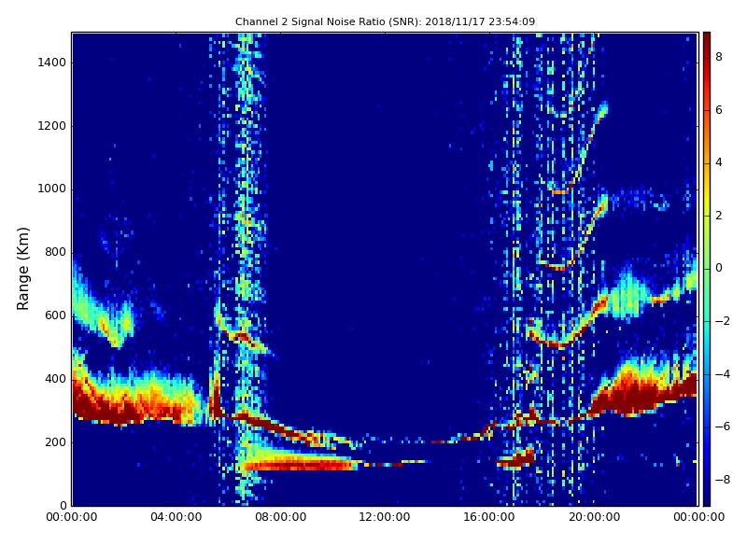Click the 400 tick label on the range axis

click(x=55, y=379)
